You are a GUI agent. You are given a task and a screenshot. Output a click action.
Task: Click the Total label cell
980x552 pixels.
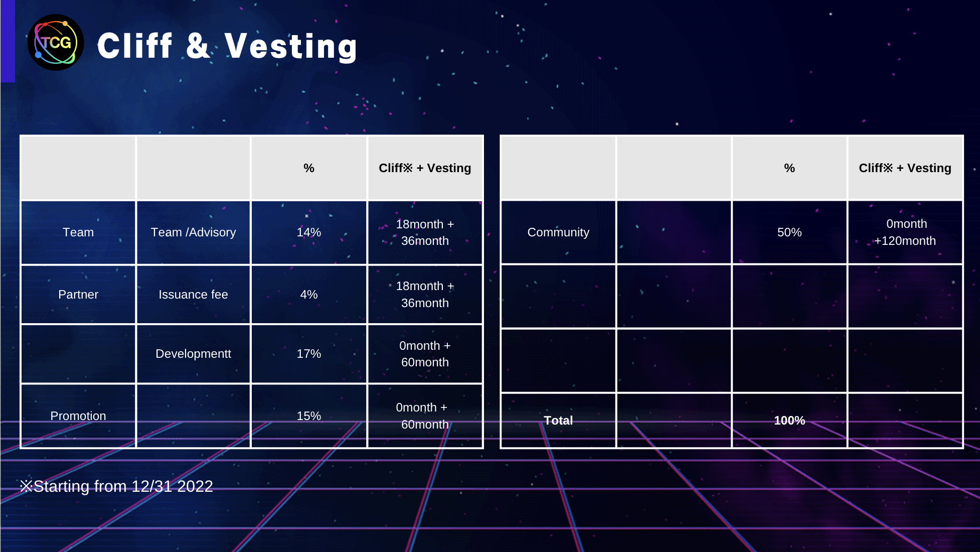(558, 421)
